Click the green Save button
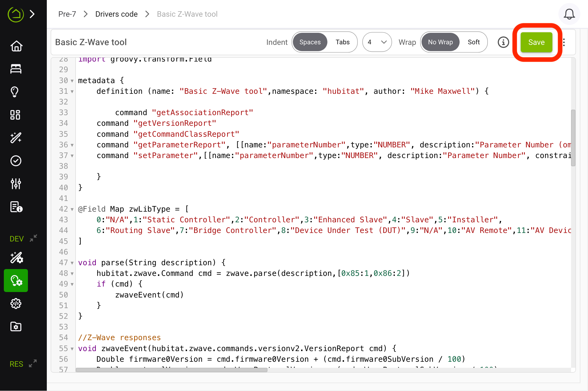Image resolution: width=588 pixels, height=391 pixels. tap(536, 42)
